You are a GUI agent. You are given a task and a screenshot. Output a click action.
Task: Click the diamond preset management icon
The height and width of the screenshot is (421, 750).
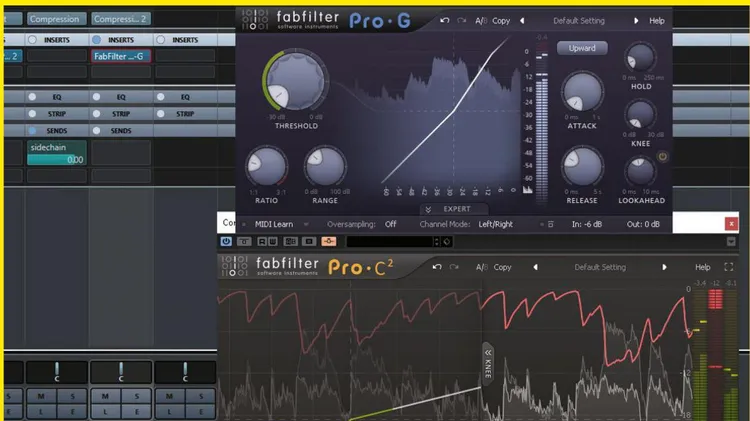(x=446, y=242)
